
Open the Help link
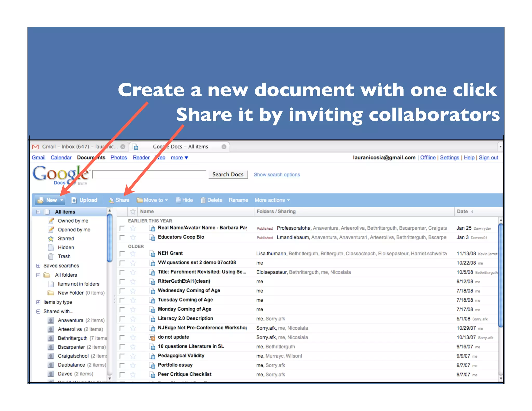(469, 158)
